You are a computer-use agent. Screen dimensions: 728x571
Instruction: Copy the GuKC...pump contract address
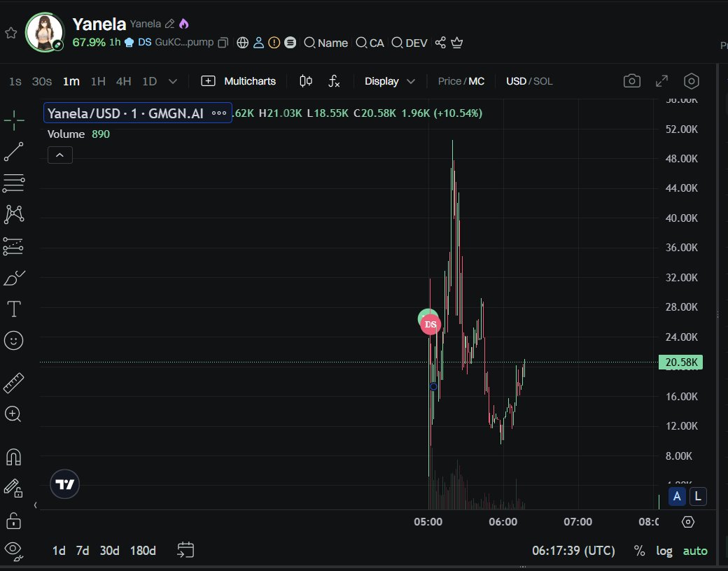[x=223, y=43]
